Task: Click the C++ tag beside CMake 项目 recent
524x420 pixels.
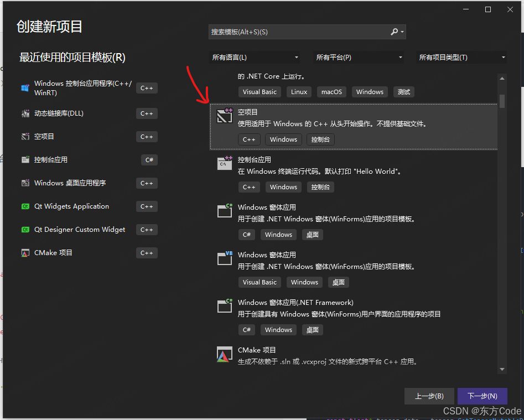Action: click(x=147, y=253)
